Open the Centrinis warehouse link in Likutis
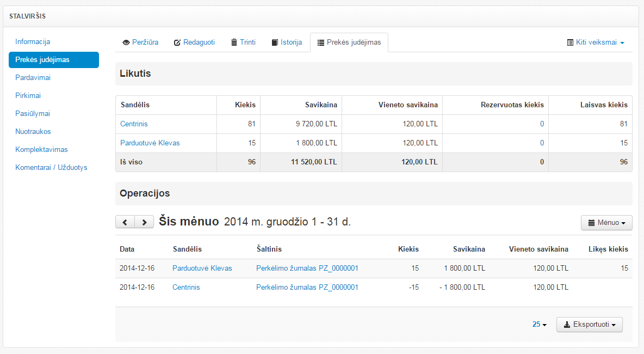Screen dimensions: 644x354 [134, 124]
